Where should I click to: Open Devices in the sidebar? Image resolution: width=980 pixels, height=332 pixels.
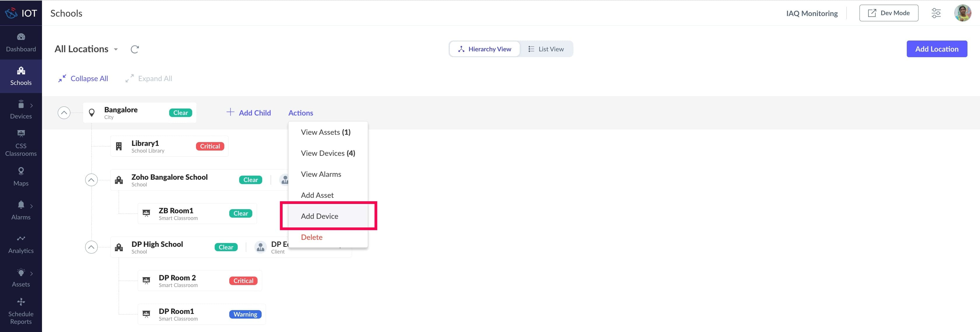click(21, 110)
